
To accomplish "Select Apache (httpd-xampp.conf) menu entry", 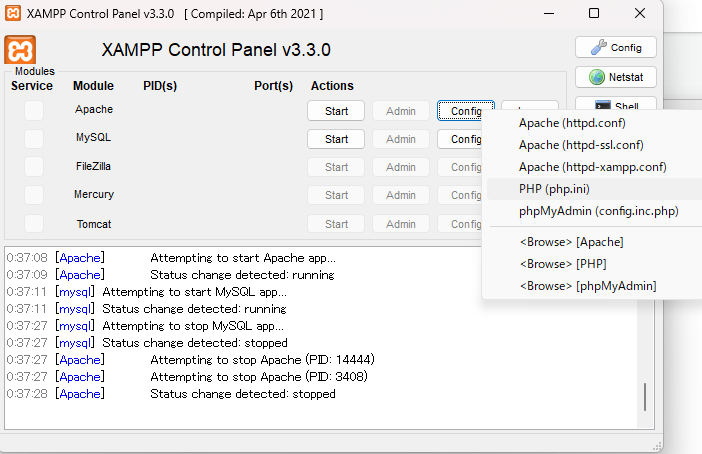I will (x=594, y=167).
